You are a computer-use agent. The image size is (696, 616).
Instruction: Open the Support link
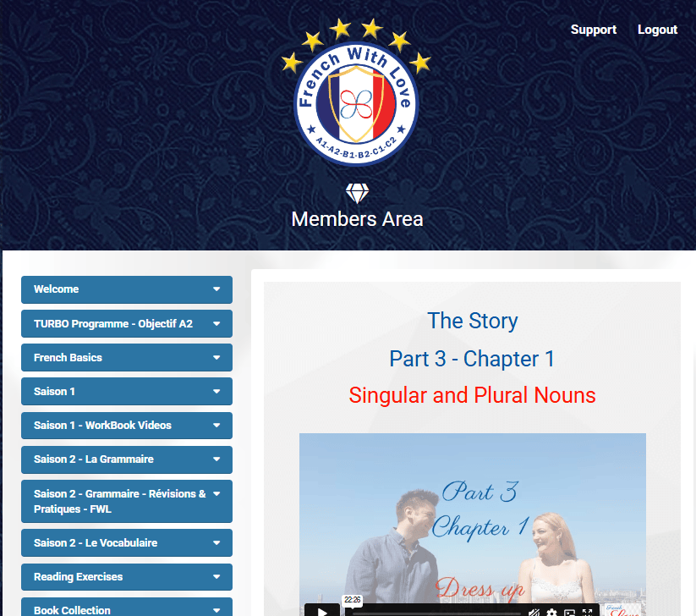[x=594, y=30]
